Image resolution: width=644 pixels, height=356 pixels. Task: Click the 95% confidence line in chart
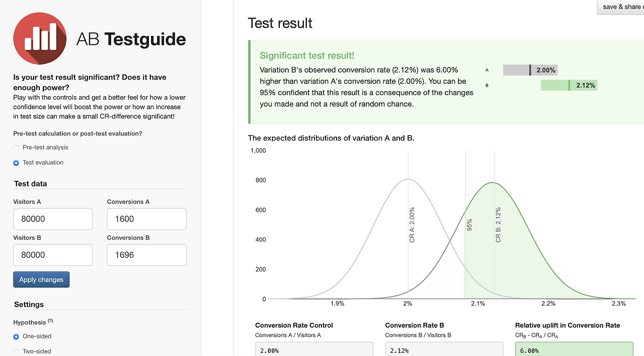(x=469, y=225)
